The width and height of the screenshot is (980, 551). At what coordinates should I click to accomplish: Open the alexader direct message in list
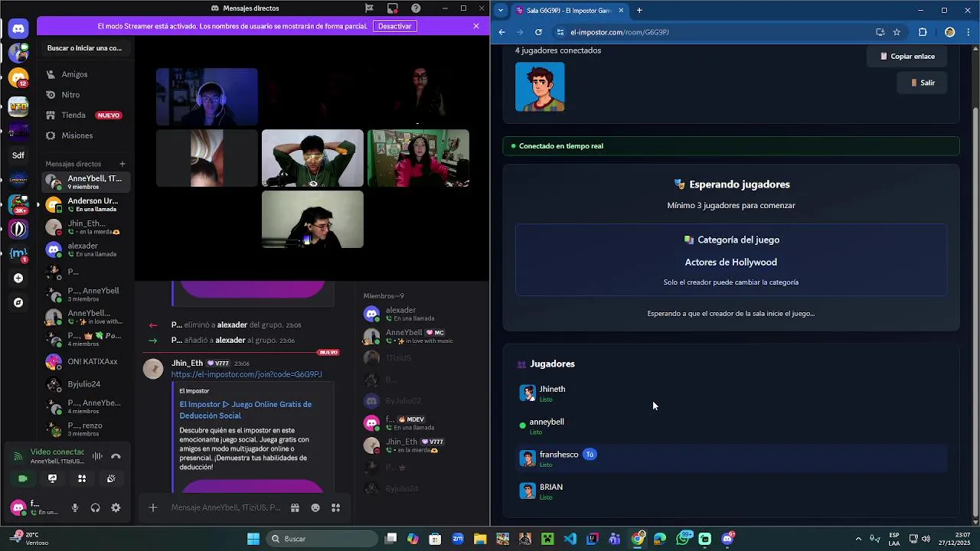(86, 249)
